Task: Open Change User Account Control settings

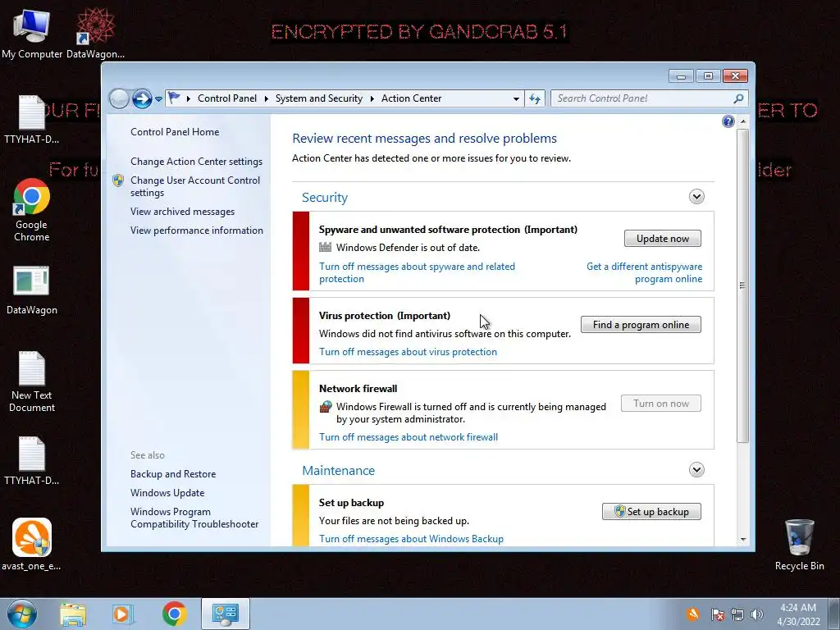Action: tap(195, 186)
